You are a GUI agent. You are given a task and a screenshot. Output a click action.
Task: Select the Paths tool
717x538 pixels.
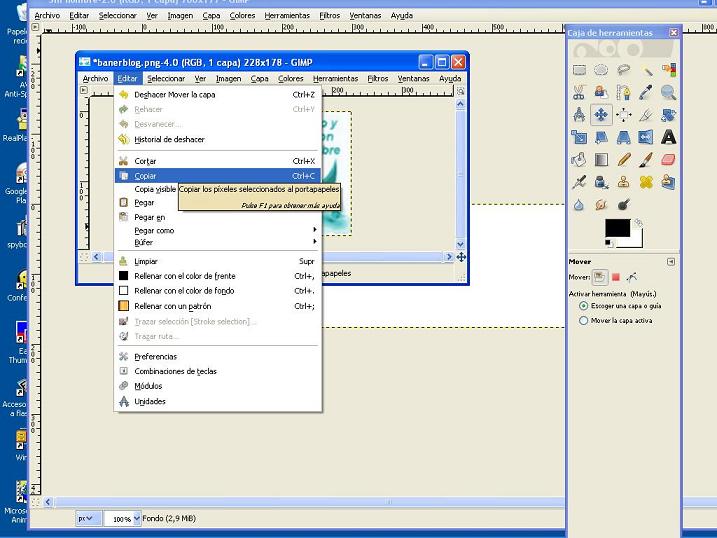pos(623,92)
